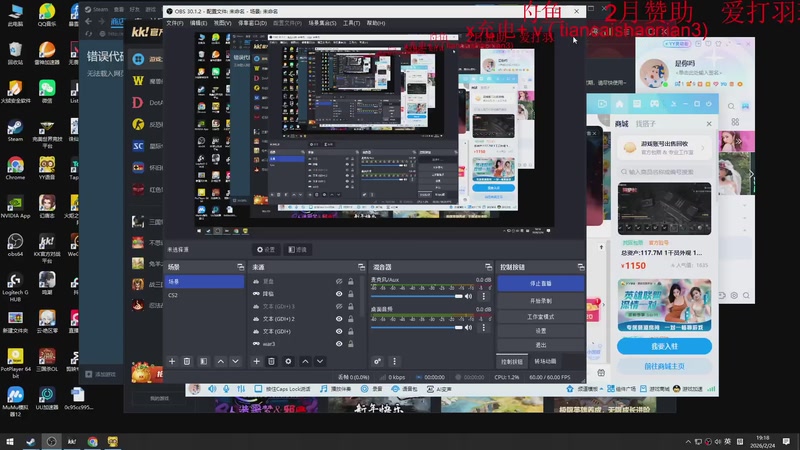Viewport: 800px width, 450px height.
Task: Move source down with the 来源 panel down arrow
Action: [320, 361]
